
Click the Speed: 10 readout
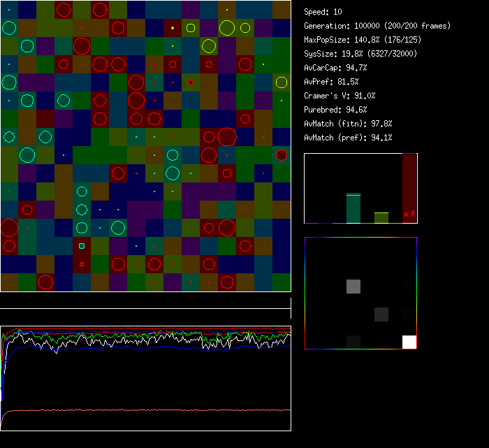(x=323, y=12)
